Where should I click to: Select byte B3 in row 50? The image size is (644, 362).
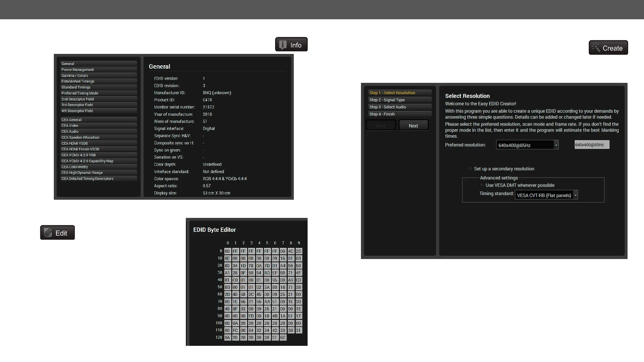[x=227, y=287]
